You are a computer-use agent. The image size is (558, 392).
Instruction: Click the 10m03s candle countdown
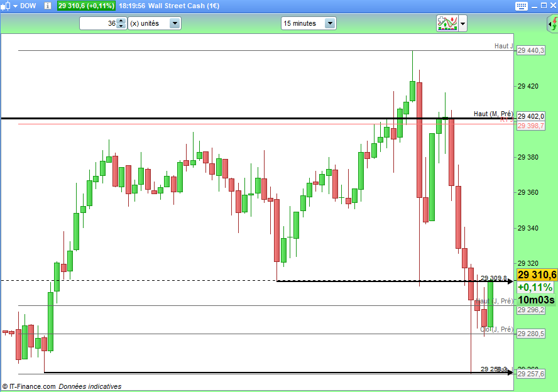[536, 300]
